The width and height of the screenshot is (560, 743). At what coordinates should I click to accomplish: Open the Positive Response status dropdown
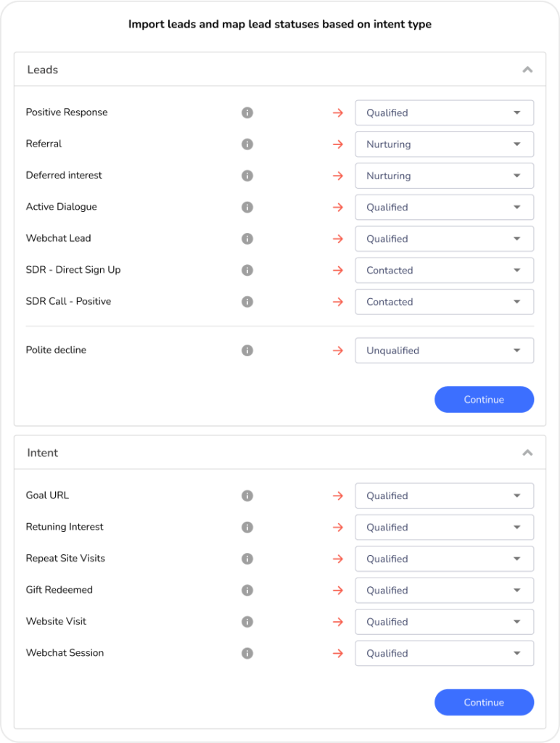click(444, 113)
